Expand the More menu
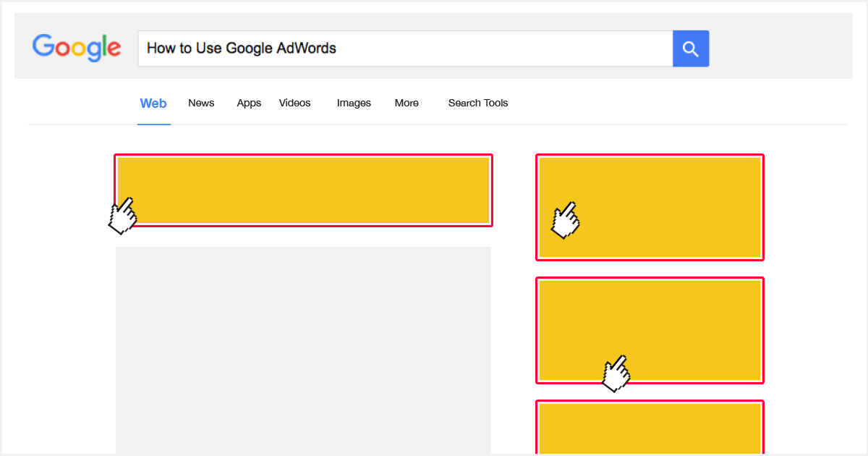 coord(407,103)
